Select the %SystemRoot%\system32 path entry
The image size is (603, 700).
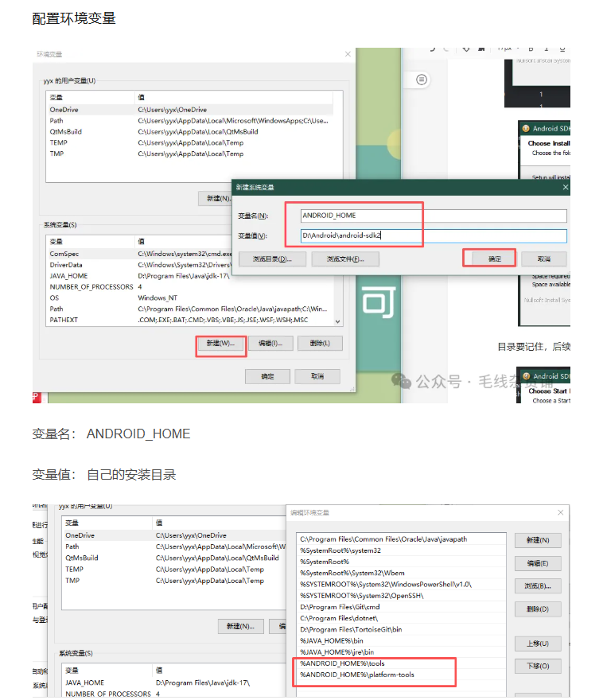[401, 550]
